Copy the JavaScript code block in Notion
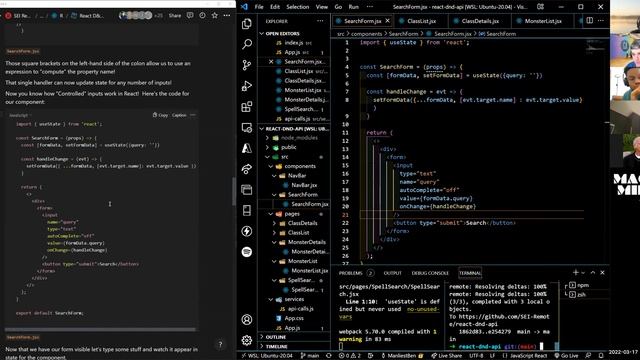This screenshot has height=360, width=640. point(160,115)
